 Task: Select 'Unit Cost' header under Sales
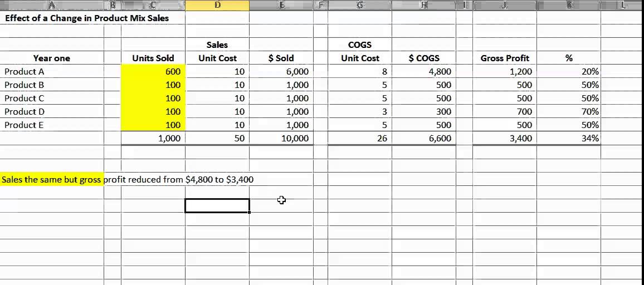(x=217, y=58)
